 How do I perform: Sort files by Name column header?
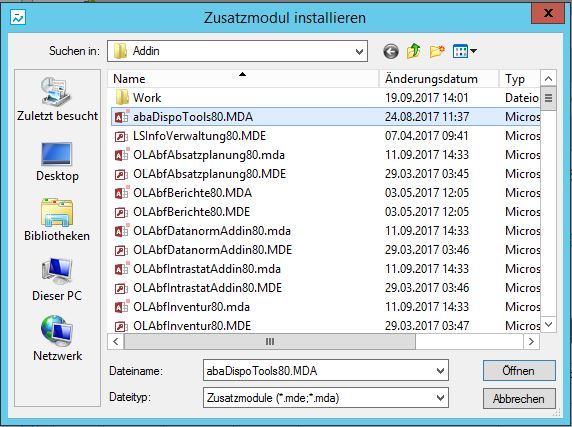243,79
